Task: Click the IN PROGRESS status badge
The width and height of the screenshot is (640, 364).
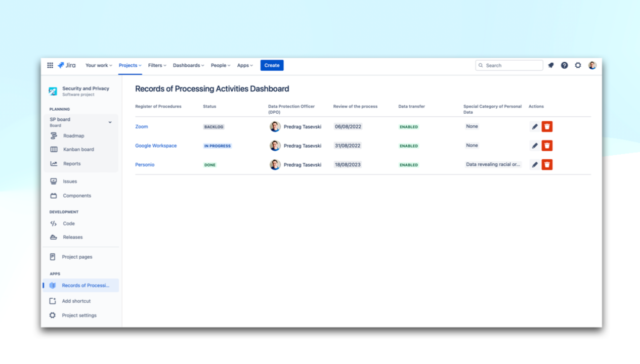Action: tap(218, 146)
